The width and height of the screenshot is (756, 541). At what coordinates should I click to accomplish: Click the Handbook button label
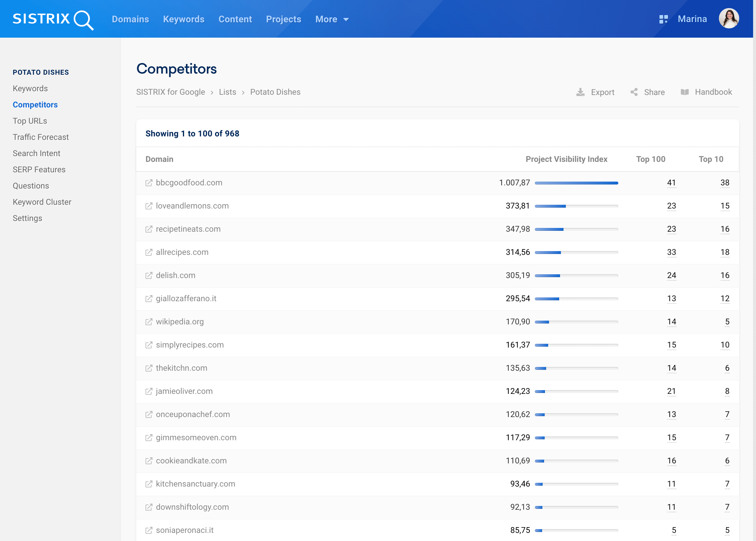click(713, 92)
